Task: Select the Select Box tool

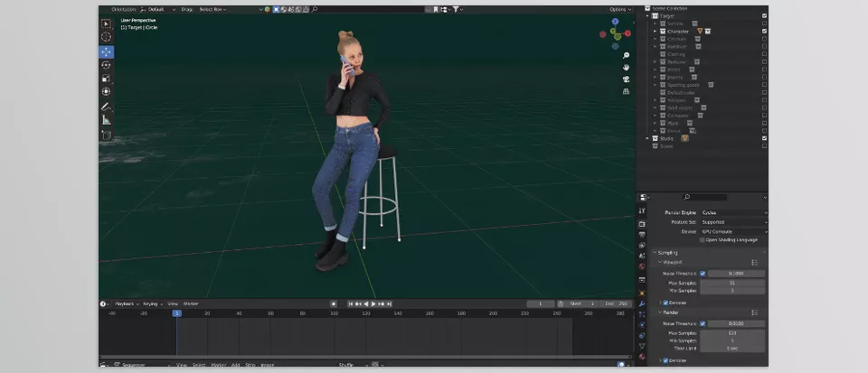Action: [x=107, y=23]
